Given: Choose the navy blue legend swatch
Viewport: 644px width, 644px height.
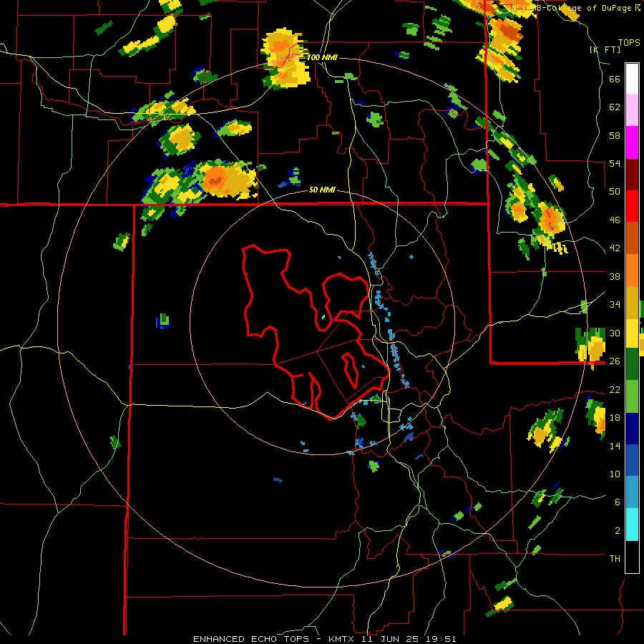Looking at the screenshot, I should (x=632, y=429).
